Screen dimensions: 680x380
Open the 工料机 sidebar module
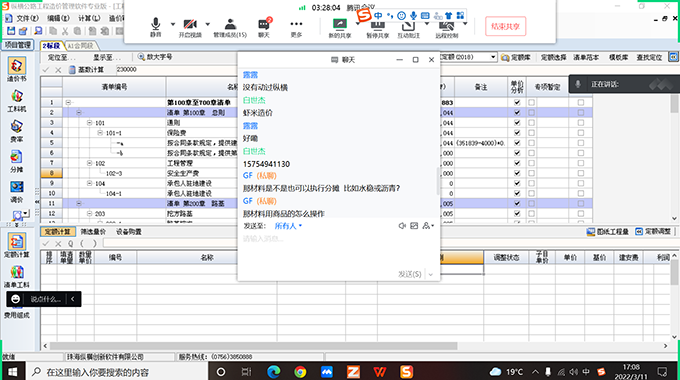point(16,101)
